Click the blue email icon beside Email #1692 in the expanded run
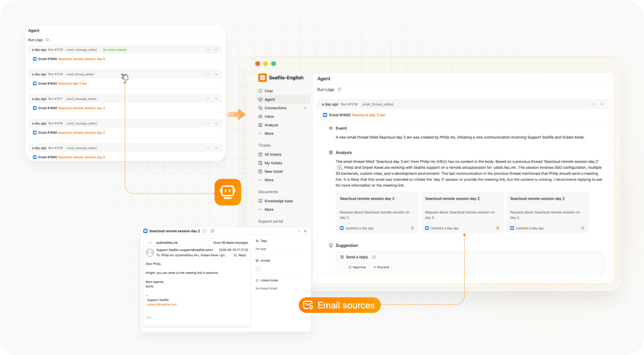Image resolution: width=644 pixels, height=355 pixels. (x=325, y=115)
